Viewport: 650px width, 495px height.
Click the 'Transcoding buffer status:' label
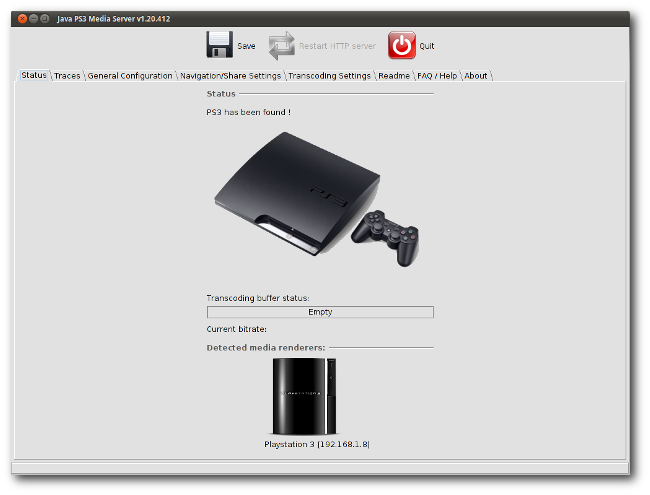[258, 298]
